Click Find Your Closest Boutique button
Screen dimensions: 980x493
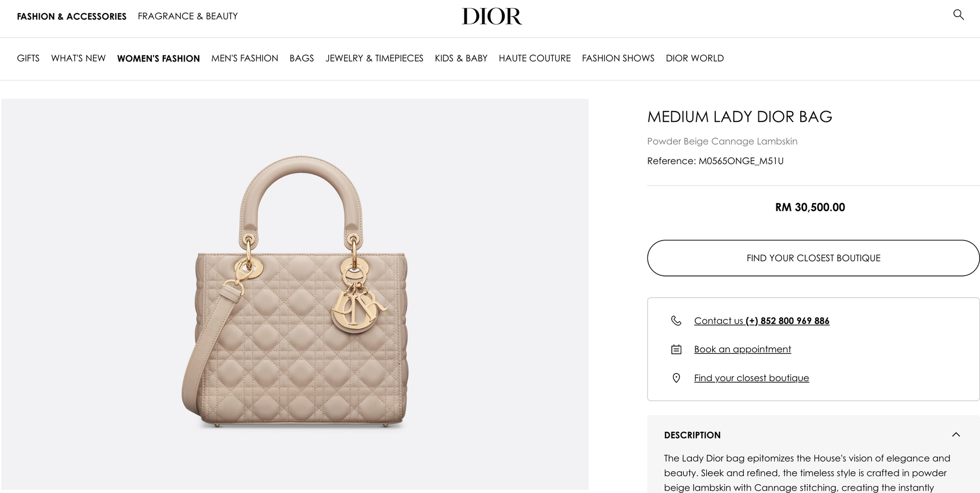pos(813,258)
